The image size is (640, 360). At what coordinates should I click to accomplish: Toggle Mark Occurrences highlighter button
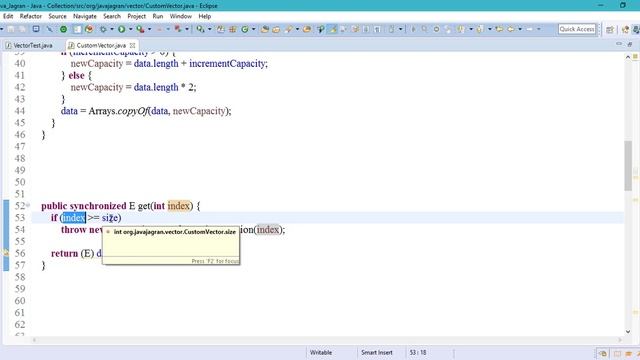pyautogui.click(x=333, y=29)
